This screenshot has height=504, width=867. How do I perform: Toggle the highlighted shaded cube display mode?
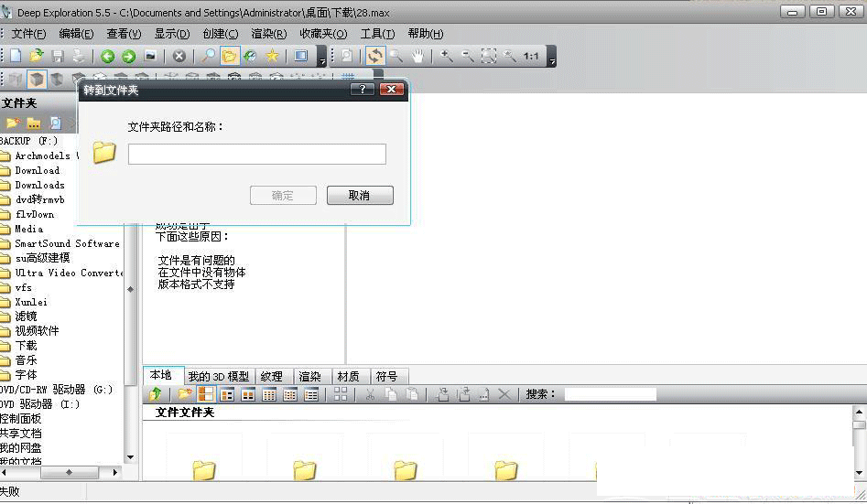pos(37,80)
